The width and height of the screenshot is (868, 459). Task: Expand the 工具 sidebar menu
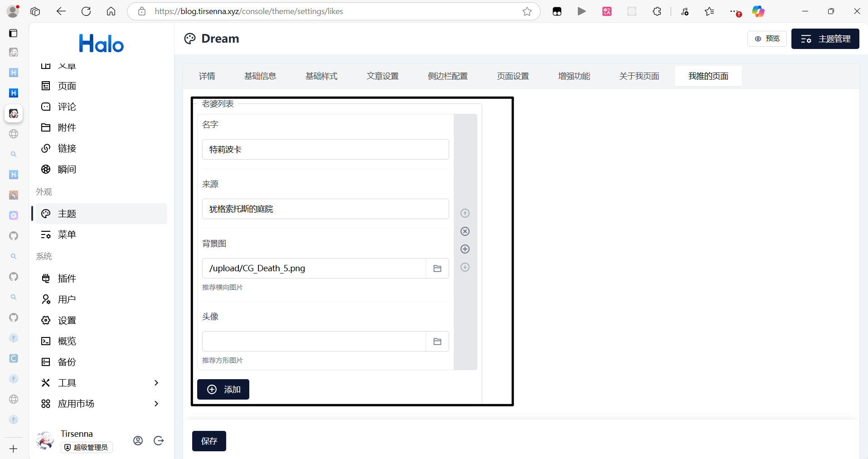click(x=156, y=383)
